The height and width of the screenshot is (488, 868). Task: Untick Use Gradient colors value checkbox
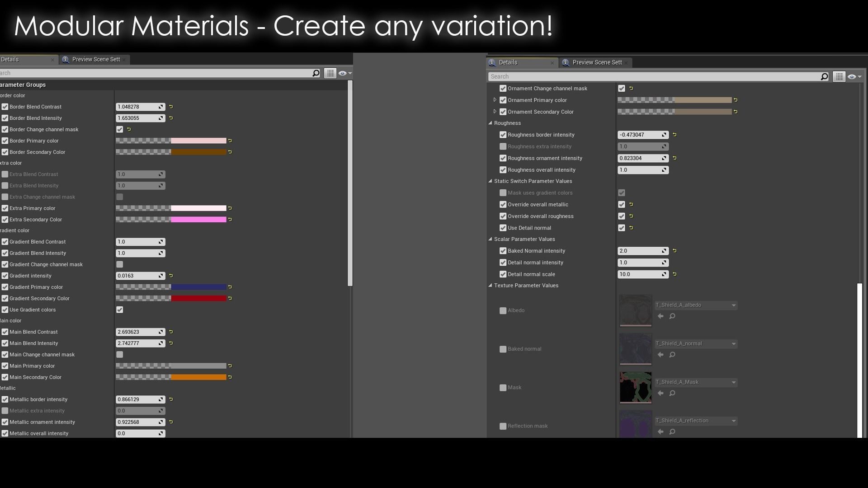click(x=119, y=310)
